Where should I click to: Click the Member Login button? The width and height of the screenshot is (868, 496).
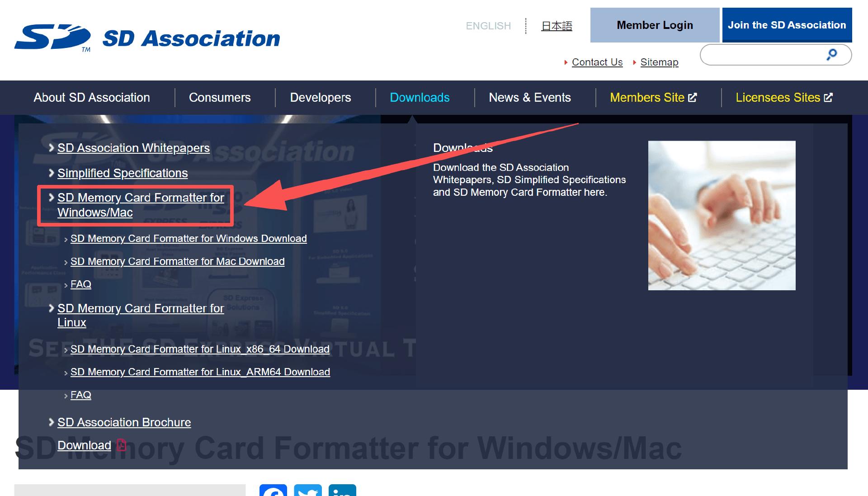tap(655, 25)
